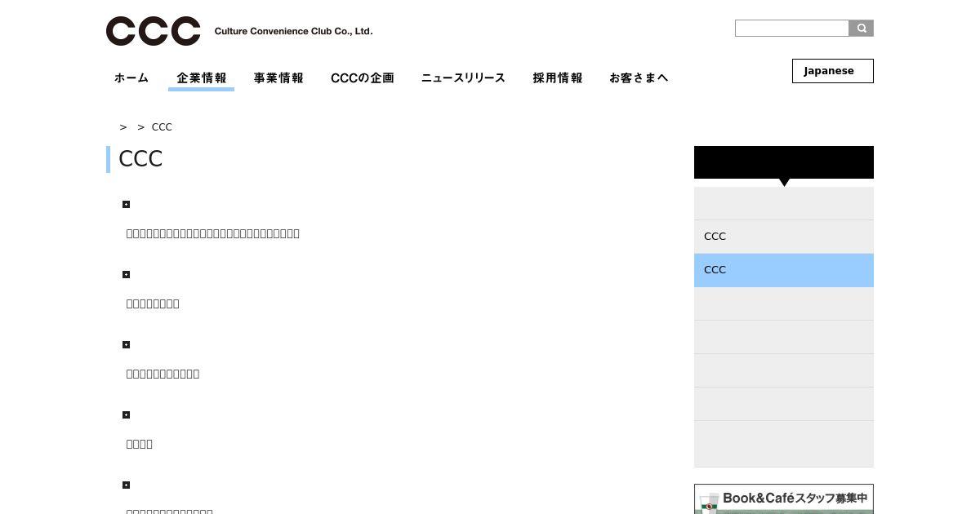The height and width of the screenshot is (514, 980).
Task: Open the お客さまへ menu item
Action: tap(639, 78)
